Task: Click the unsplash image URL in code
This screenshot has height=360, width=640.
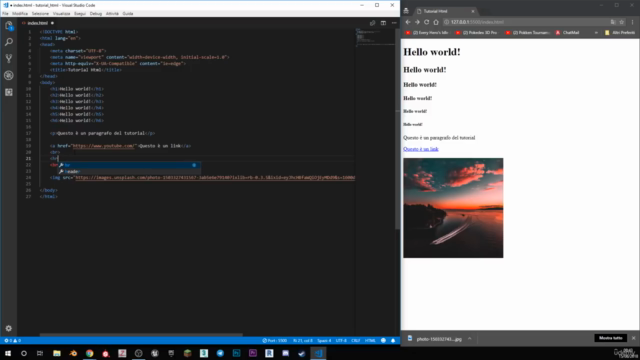Action: pyautogui.click(x=215, y=178)
